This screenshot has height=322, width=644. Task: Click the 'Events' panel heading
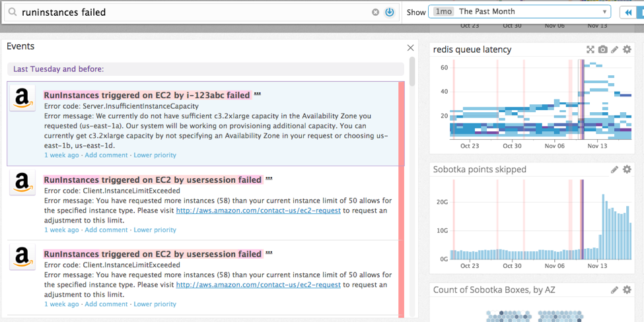pos(20,46)
